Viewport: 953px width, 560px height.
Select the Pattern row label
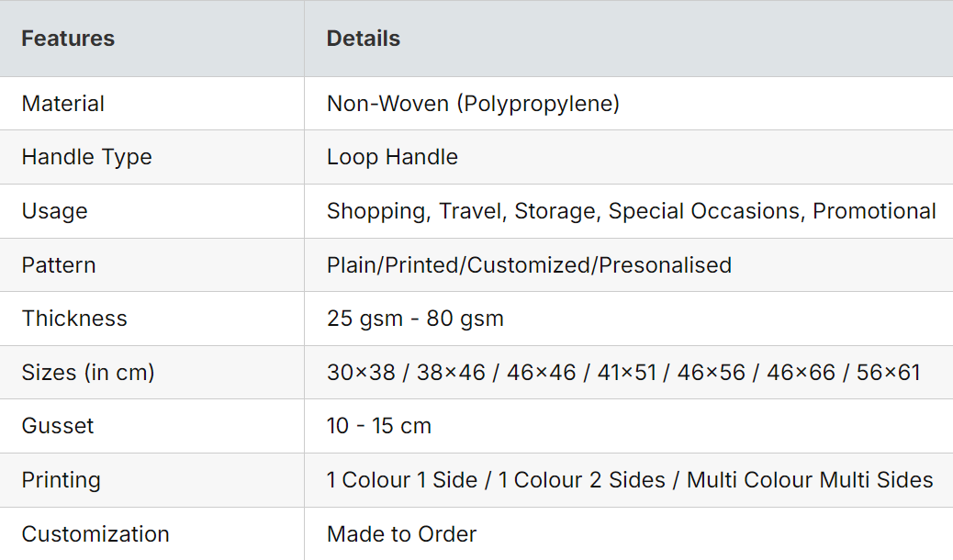pos(59,265)
